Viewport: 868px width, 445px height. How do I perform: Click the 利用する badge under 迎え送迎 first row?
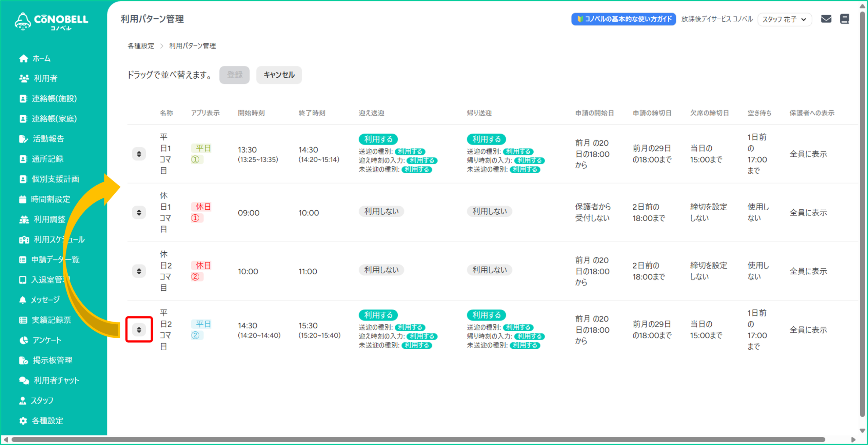pyautogui.click(x=378, y=139)
